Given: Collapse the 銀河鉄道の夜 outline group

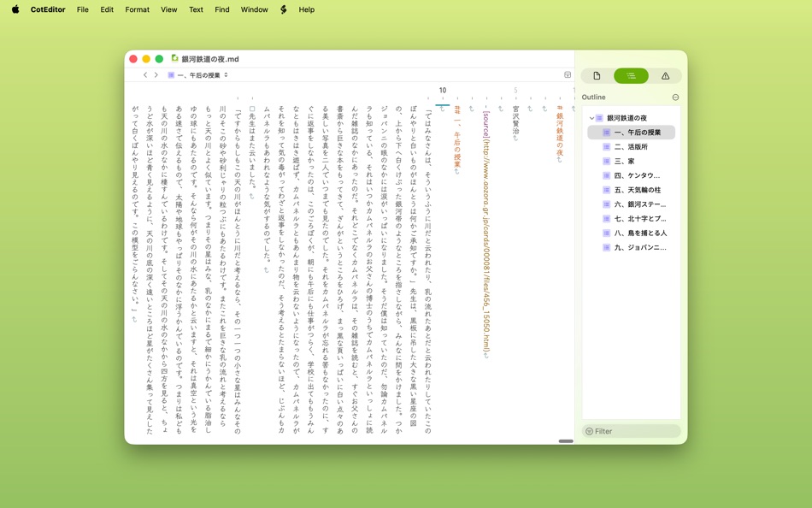Looking at the screenshot, I should (x=591, y=118).
